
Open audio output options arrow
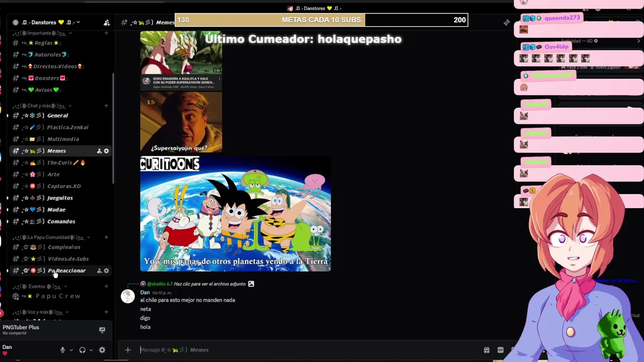click(x=91, y=350)
